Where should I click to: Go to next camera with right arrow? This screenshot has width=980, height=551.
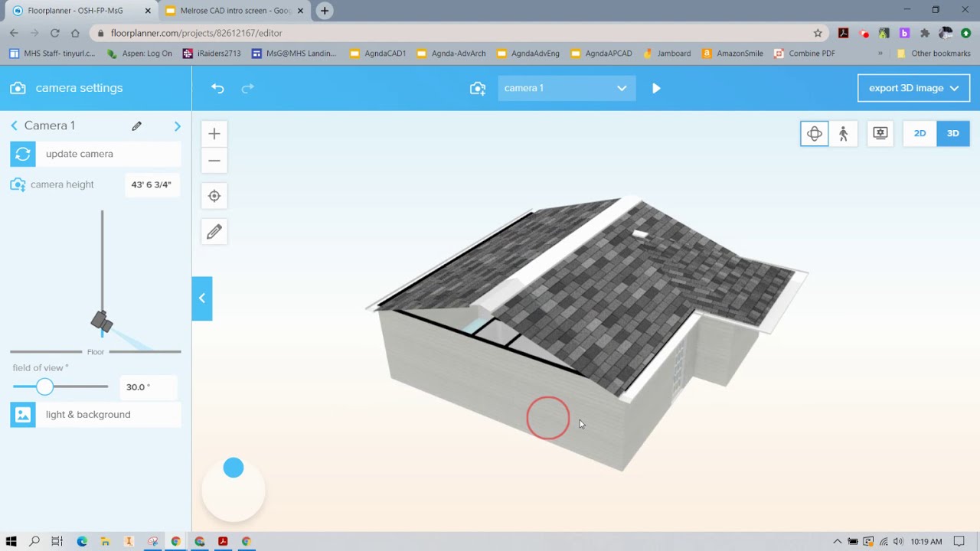pyautogui.click(x=178, y=126)
